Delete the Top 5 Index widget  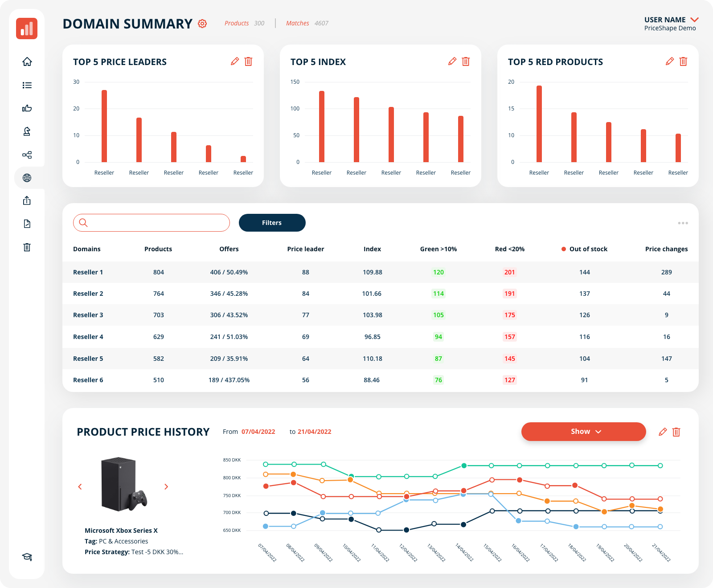point(466,61)
